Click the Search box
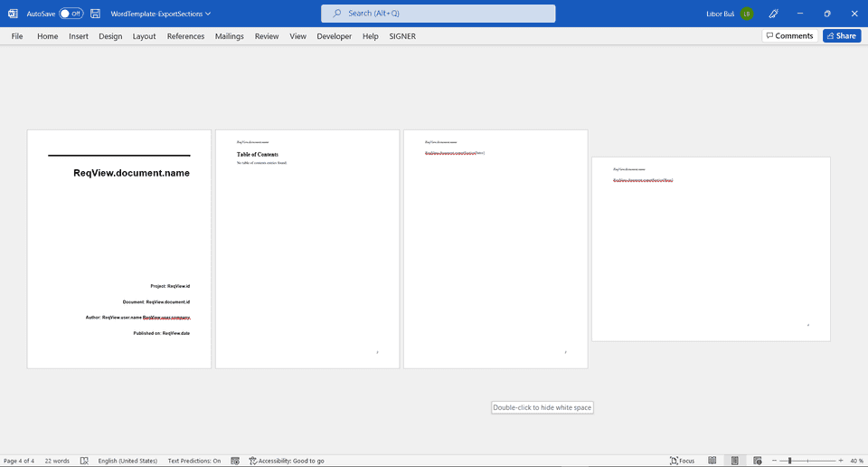This screenshot has width=868, height=467. [438, 14]
